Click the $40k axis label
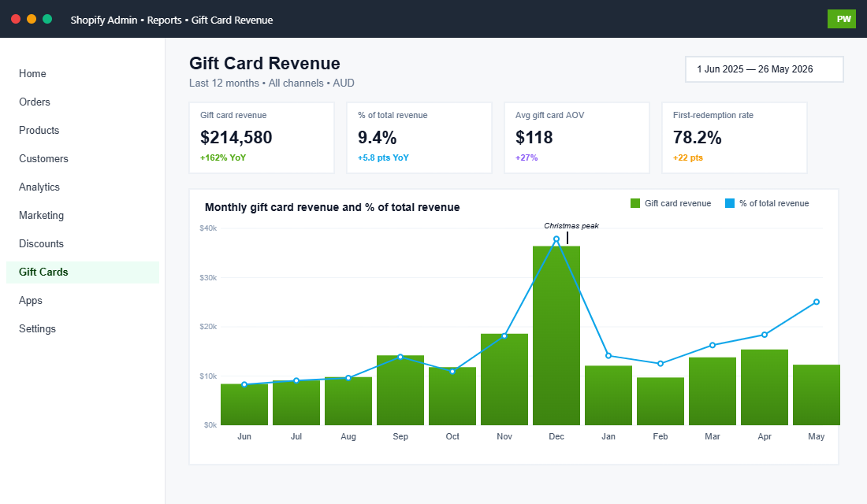 click(x=208, y=228)
